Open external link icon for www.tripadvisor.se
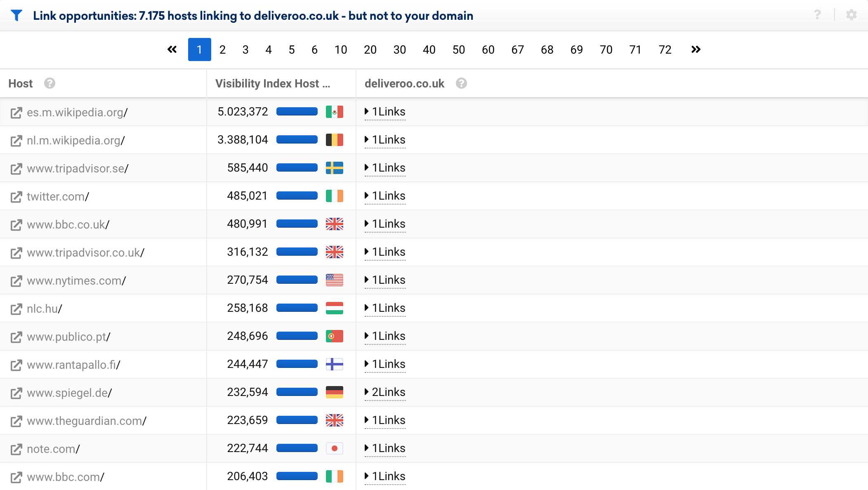 [x=16, y=169]
